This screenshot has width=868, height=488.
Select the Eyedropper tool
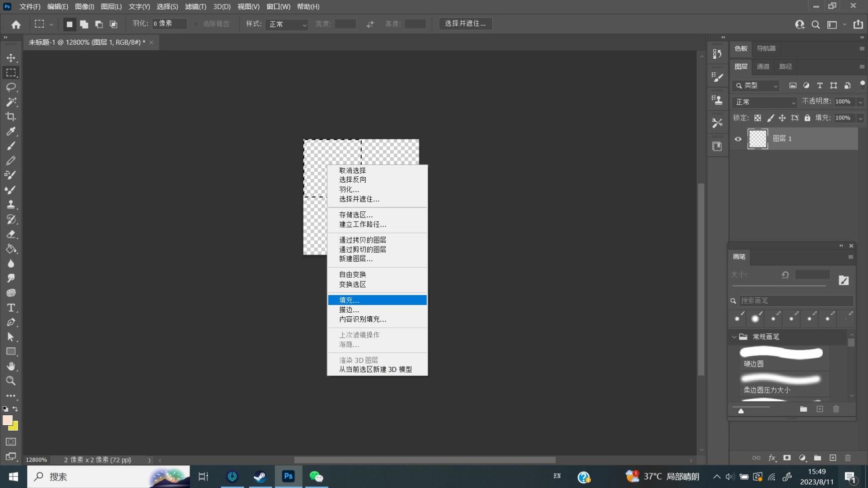point(11,132)
